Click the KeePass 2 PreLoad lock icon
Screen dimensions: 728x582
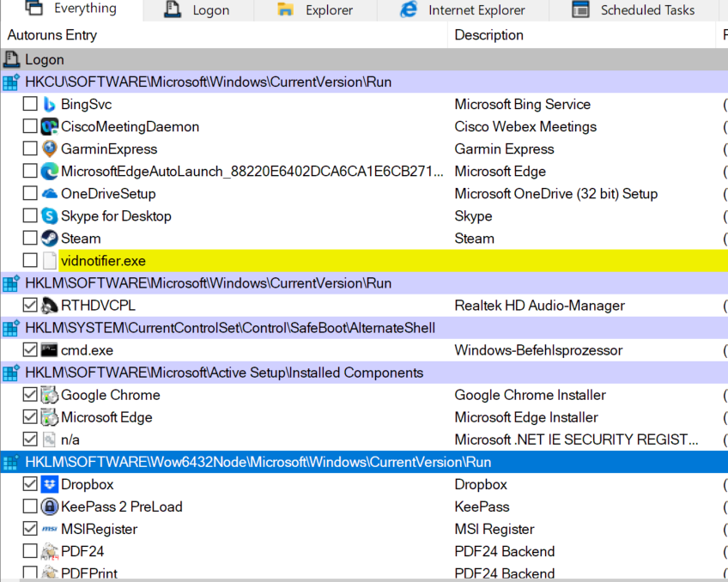point(49,506)
